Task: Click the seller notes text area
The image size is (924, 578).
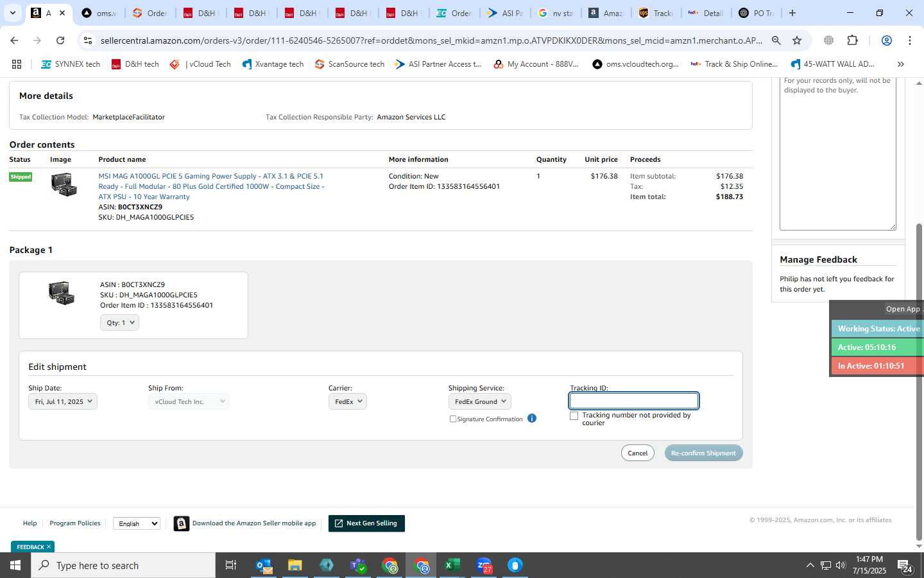Action: pyautogui.click(x=837, y=153)
